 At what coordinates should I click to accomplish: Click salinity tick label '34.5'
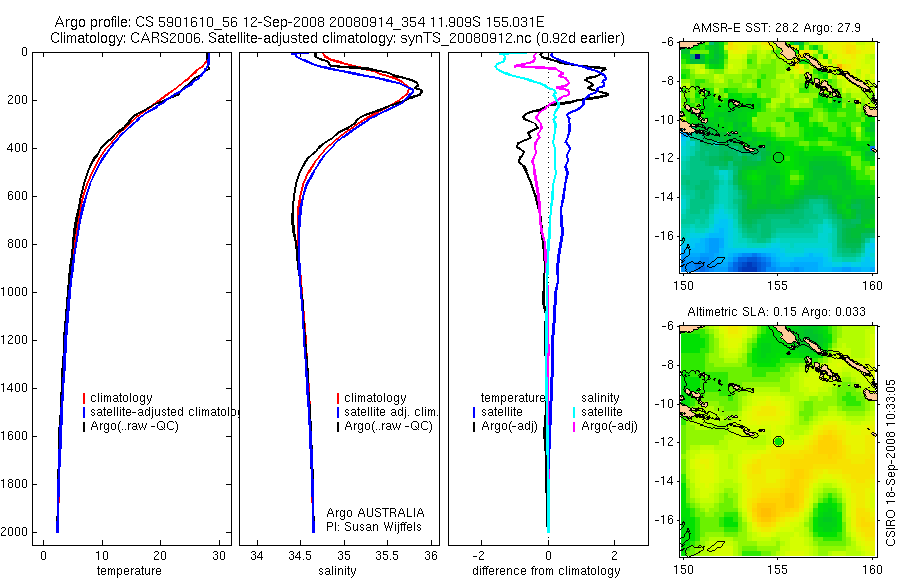299,556
